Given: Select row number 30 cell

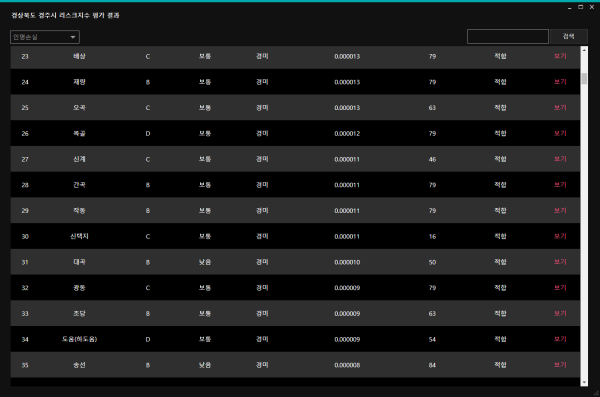Looking at the screenshot, I should [25, 236].
